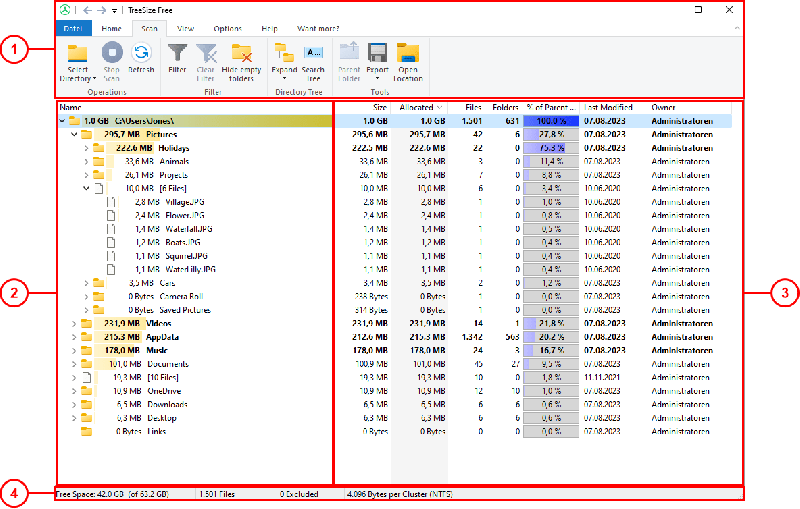Click the Open Location folder icon

click(x=407, y=53)
